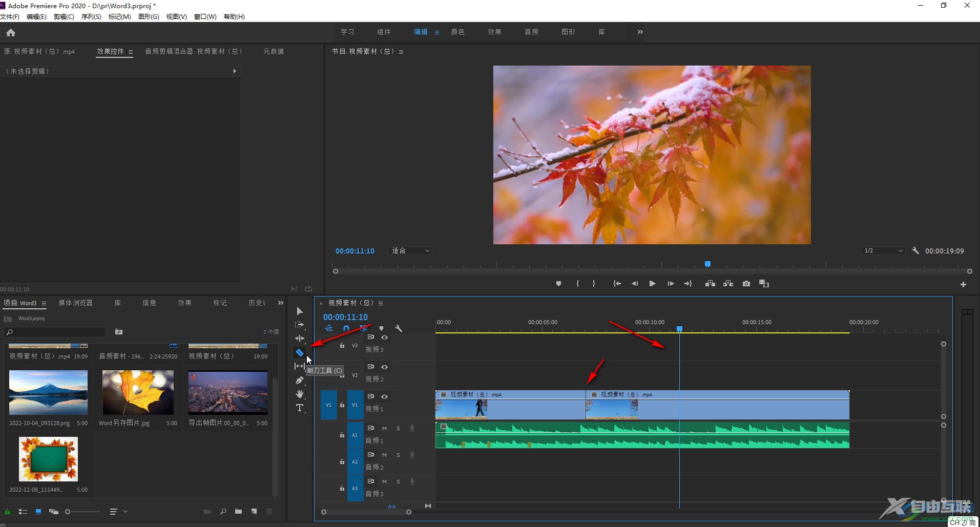Open timeline display settings wrench

(399, 329)
